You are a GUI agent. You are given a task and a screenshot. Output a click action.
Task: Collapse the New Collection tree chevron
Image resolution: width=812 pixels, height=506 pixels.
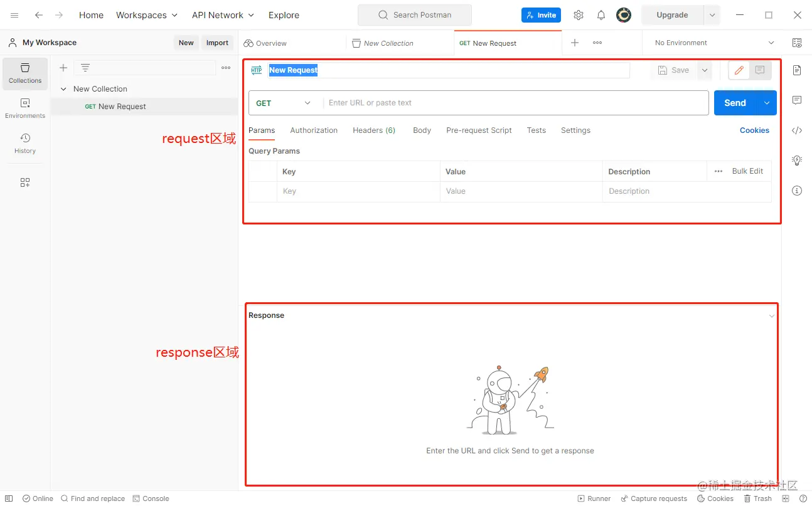point(63,89)
